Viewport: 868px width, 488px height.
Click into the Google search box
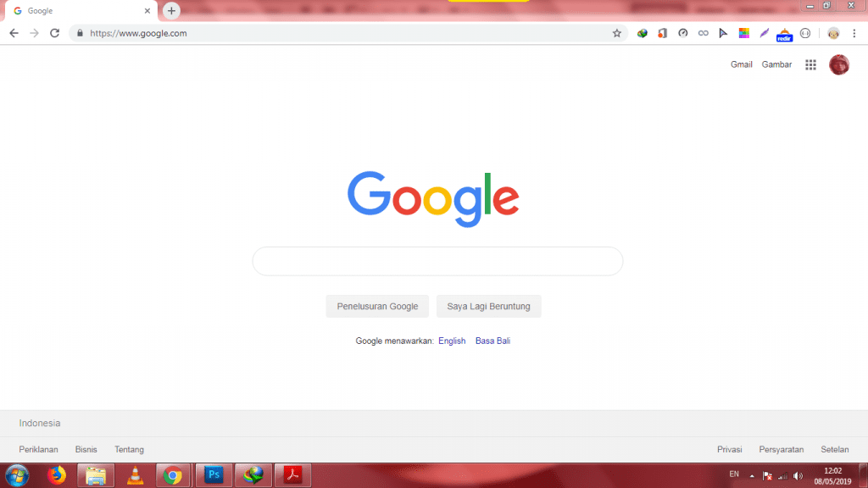coord(437,261)
